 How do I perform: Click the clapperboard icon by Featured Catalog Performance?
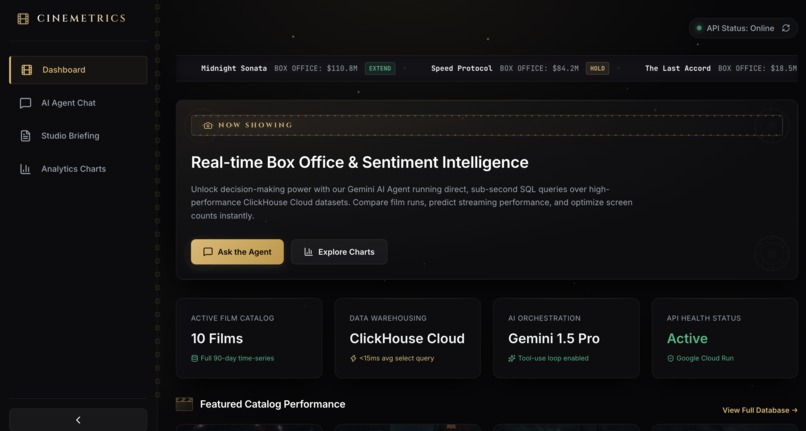pos(185,404)
